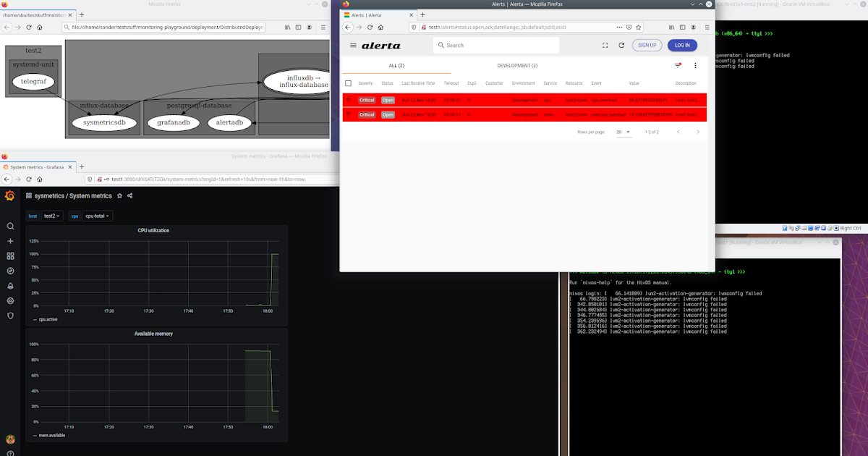Viewport: 868px width, 456px height.
Task: Open Grafana's Explore compass icon
Action: (x=10, y=271)
